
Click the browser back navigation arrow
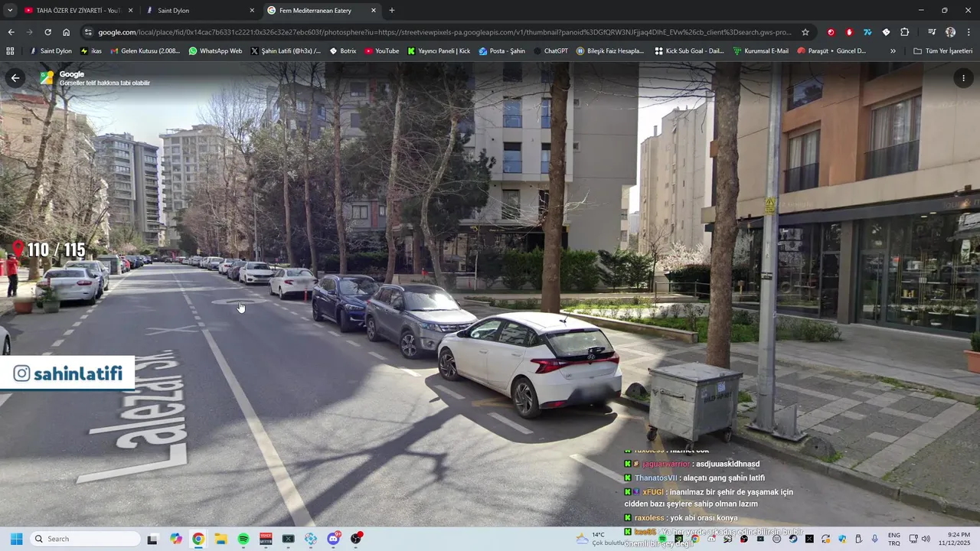tap(11, 32)
